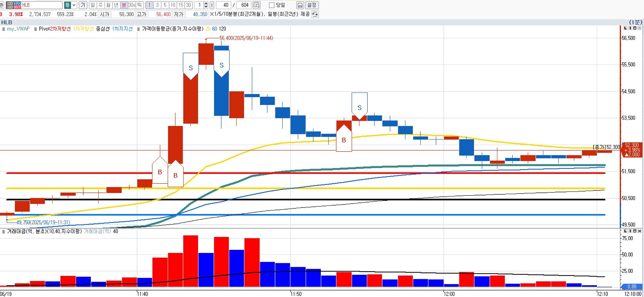644x297 pixels.
Task: Click the L button of the 거래대금 panel
Action: [x=625, y=231]
